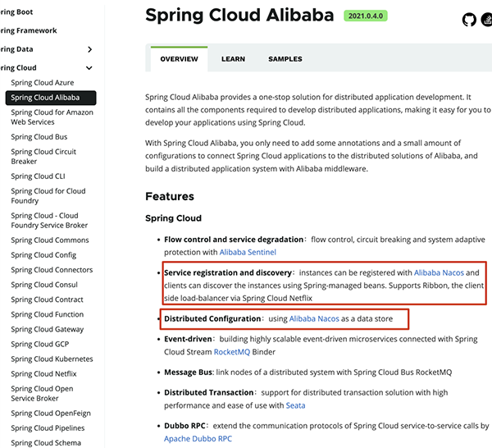The image size is (492, 448).
Task: Open Spring Cloud - Cloud Foundry Service Broker
Action: pos(49,221)
